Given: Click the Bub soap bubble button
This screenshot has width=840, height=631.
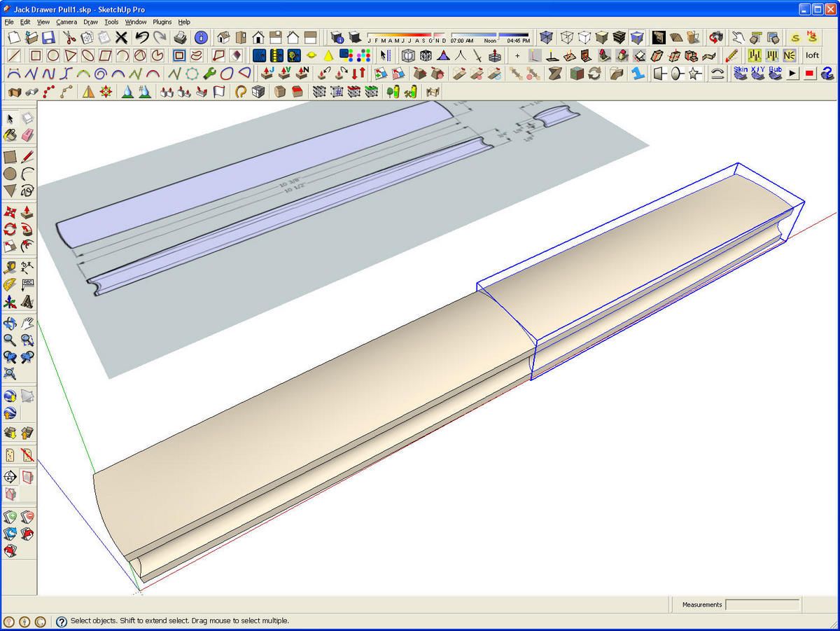Looking at the screenshot, I should click(x=776, y=73).
